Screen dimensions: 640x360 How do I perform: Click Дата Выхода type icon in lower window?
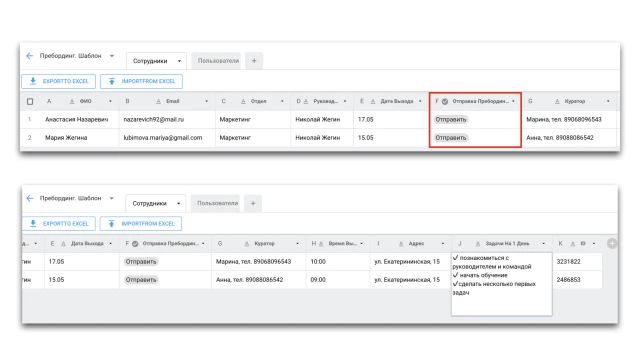pos(63,244)
